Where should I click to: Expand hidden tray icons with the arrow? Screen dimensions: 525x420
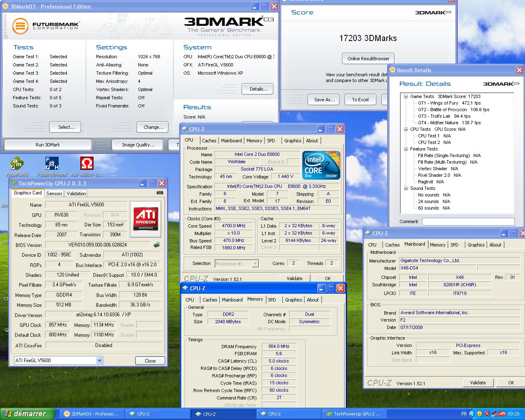472,414
